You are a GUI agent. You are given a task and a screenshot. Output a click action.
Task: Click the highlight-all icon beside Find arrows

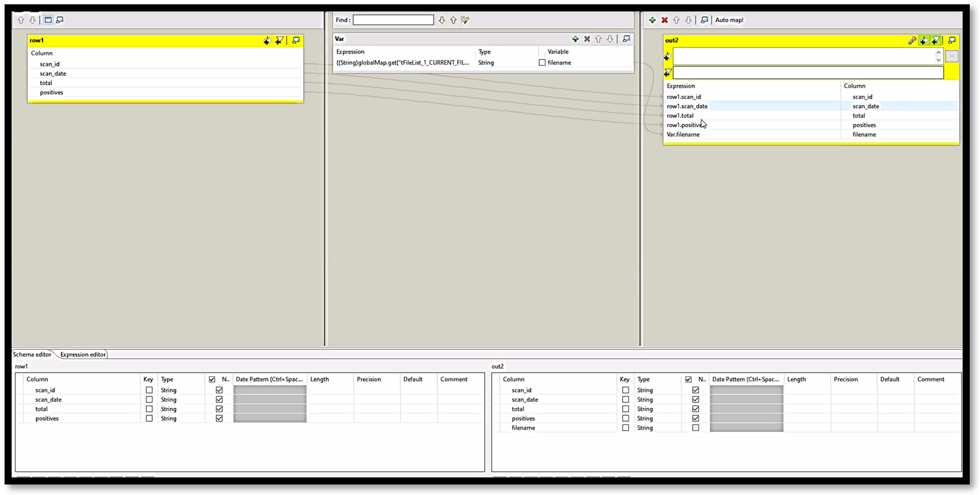coord(465,20)
